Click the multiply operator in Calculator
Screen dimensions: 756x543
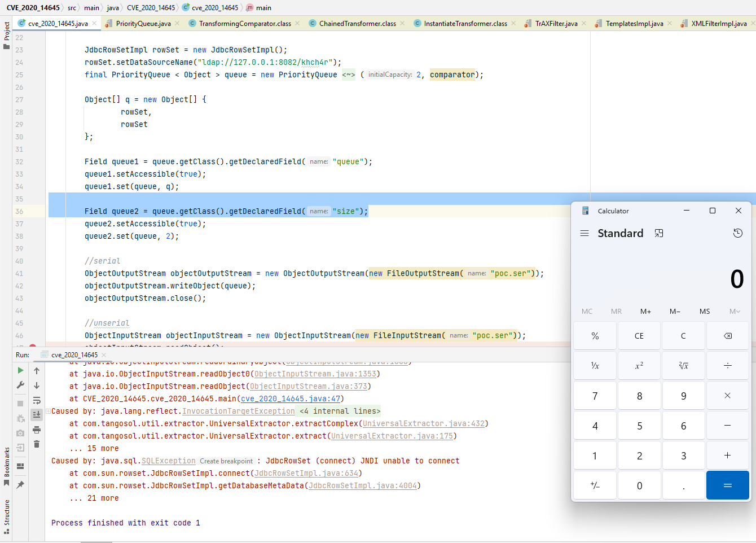[x=728, y=396]
